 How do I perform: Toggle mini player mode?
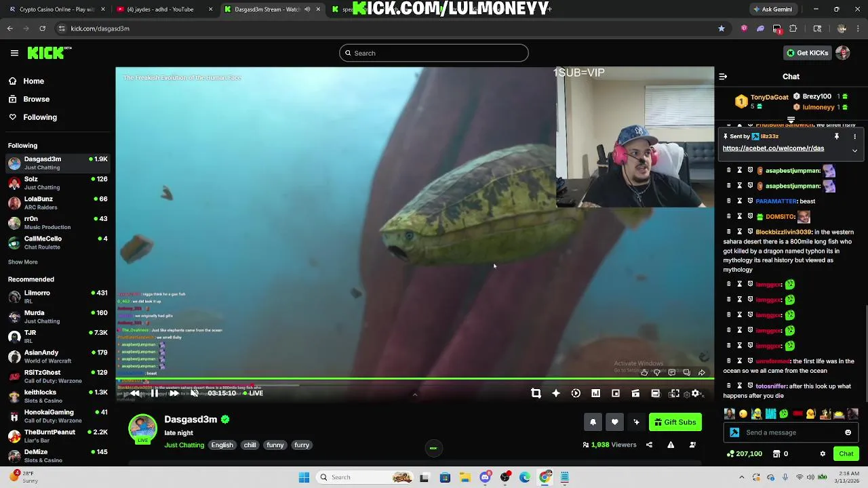[x=616, y=393]
